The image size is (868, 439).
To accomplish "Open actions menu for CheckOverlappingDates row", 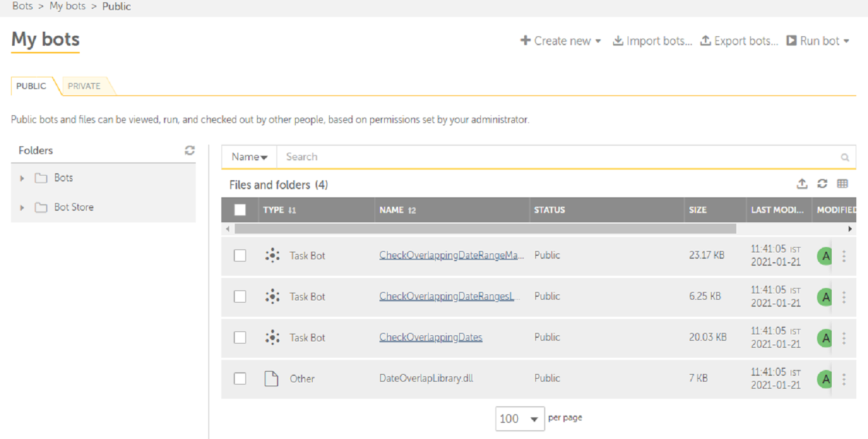I will [x=844, y=338].
